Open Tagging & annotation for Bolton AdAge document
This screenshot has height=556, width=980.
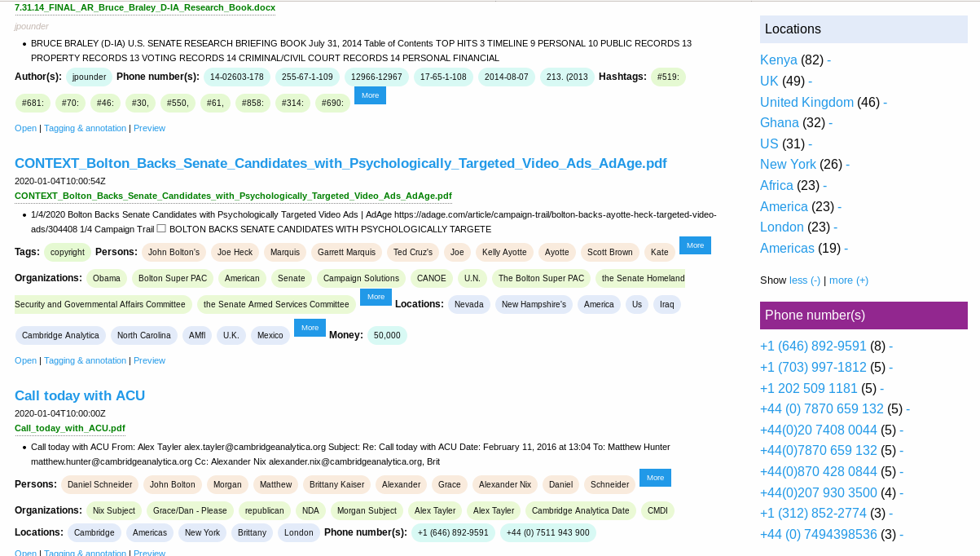click(x=85, y=360)
